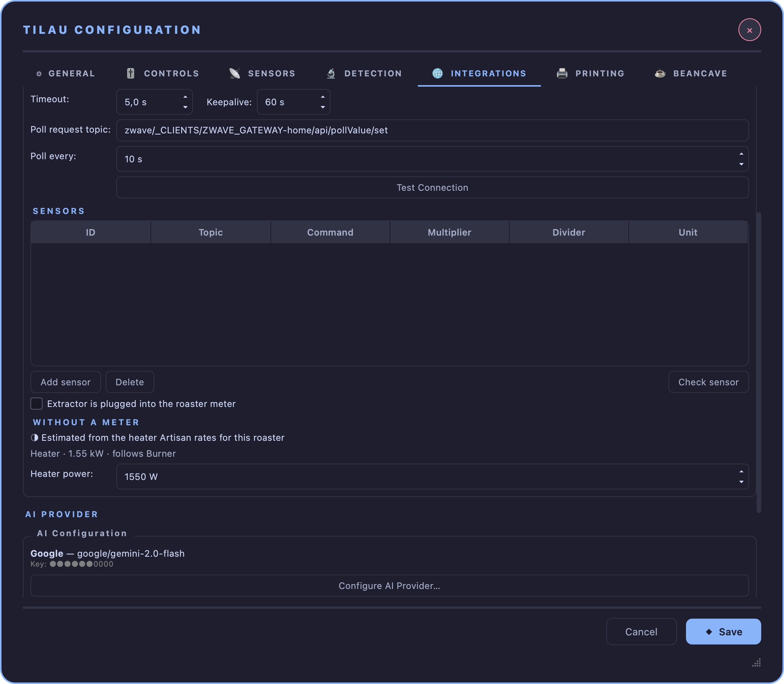
Task: Click the Poll request topic field
Action: coord(432,130)
